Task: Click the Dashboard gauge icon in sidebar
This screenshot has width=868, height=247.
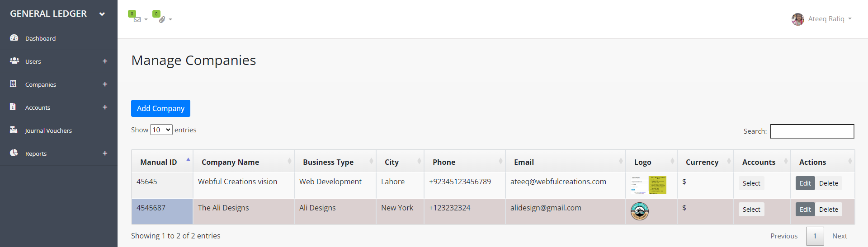Action: click(x=14, y=38)
